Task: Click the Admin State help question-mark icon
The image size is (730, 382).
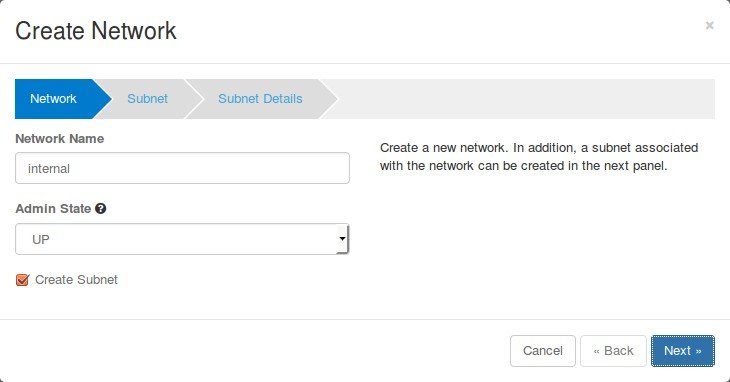Action: (101, 208)
